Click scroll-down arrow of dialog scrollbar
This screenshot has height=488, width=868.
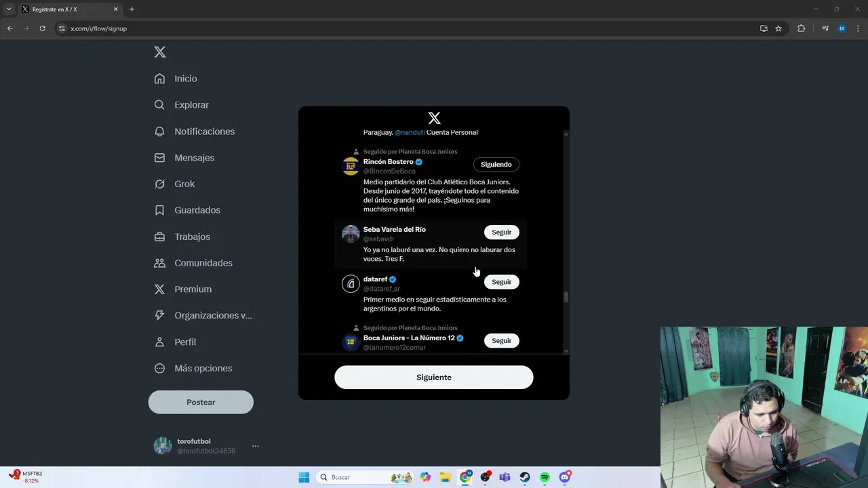click(566, 351)
